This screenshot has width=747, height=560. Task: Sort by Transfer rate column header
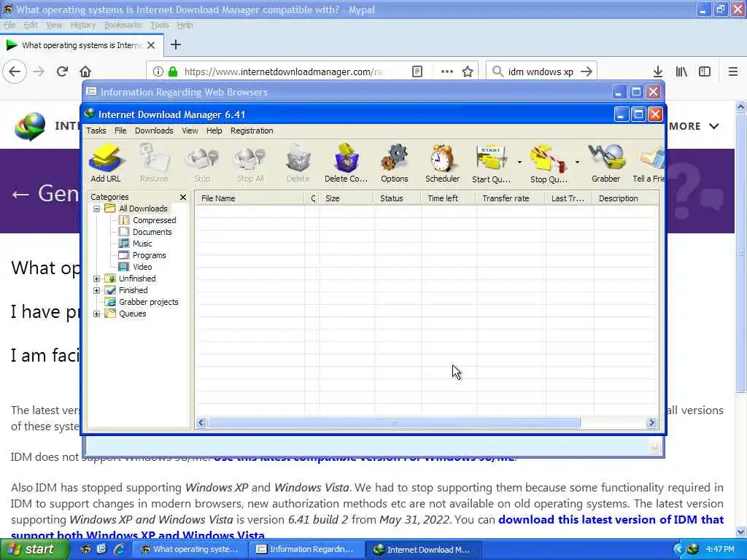pos(511,198)
